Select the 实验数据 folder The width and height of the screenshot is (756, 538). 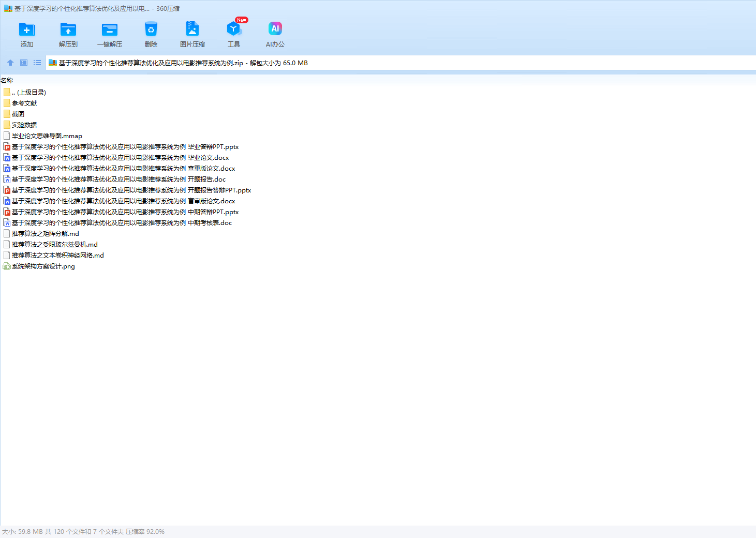point(24,125)
